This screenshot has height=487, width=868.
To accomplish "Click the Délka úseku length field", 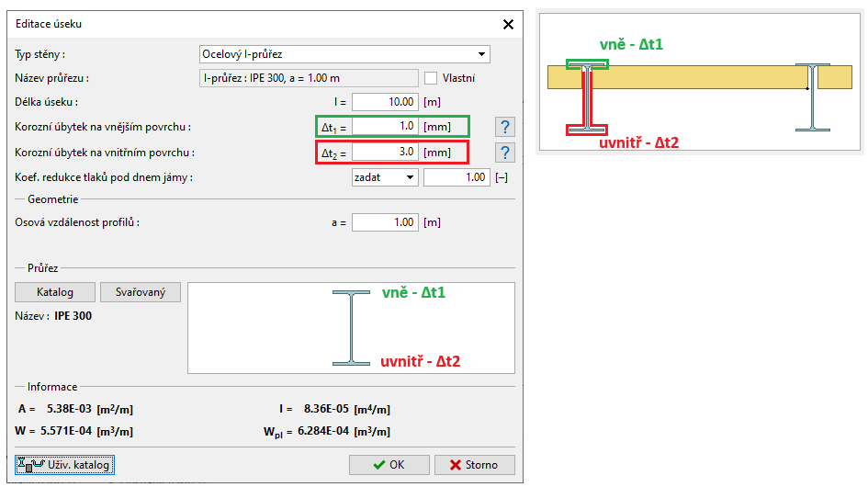I will pyautogui.click(x=385, y=102).
